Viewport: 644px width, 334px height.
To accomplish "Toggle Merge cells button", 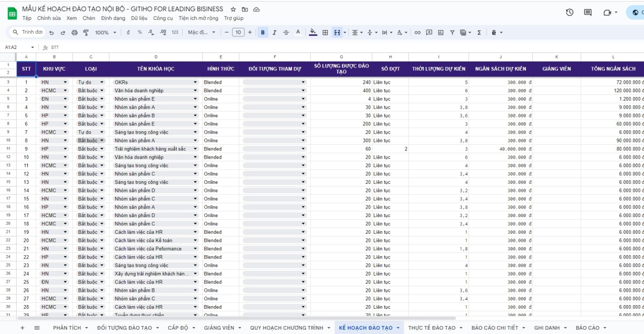I will coord(337,33).
